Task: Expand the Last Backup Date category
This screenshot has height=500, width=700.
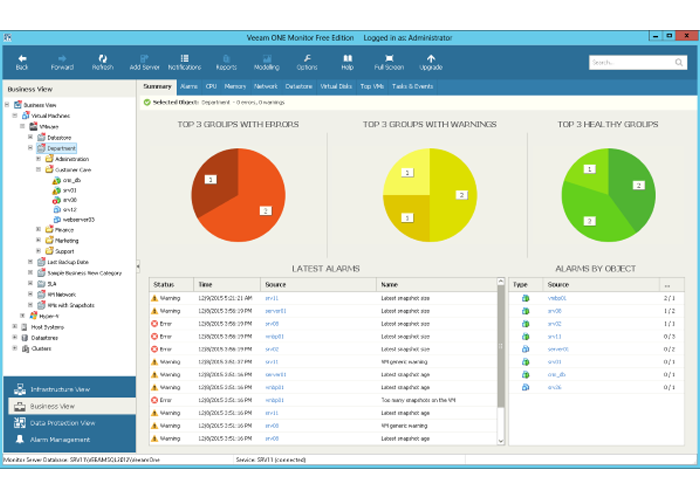Action: [x=30, y=262]
